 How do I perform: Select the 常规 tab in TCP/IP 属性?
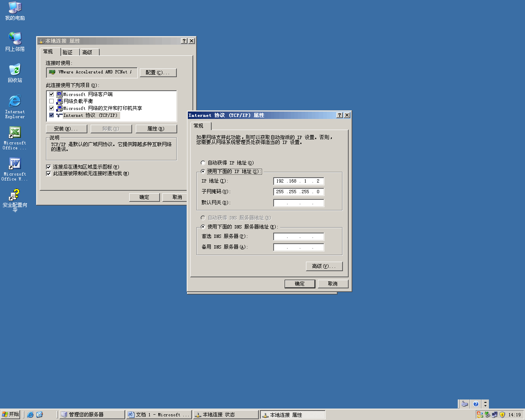200,126
